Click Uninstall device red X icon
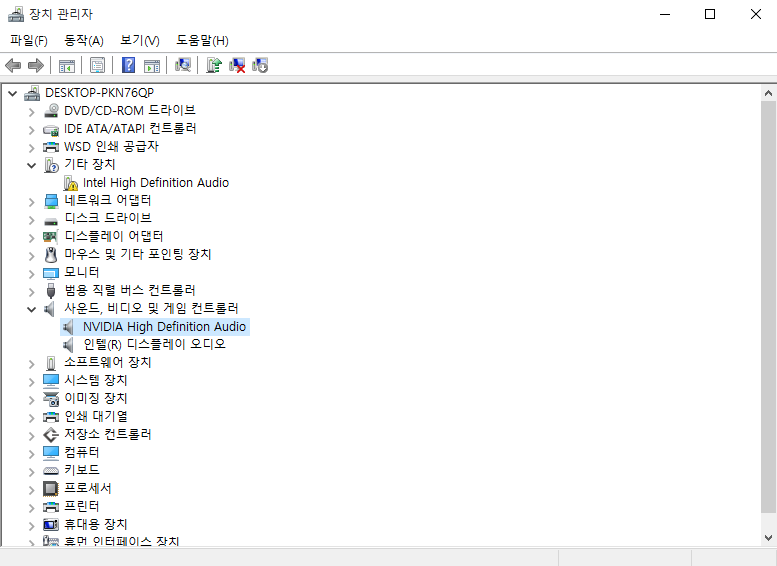 pyautogui.click(x=237, y=65)
